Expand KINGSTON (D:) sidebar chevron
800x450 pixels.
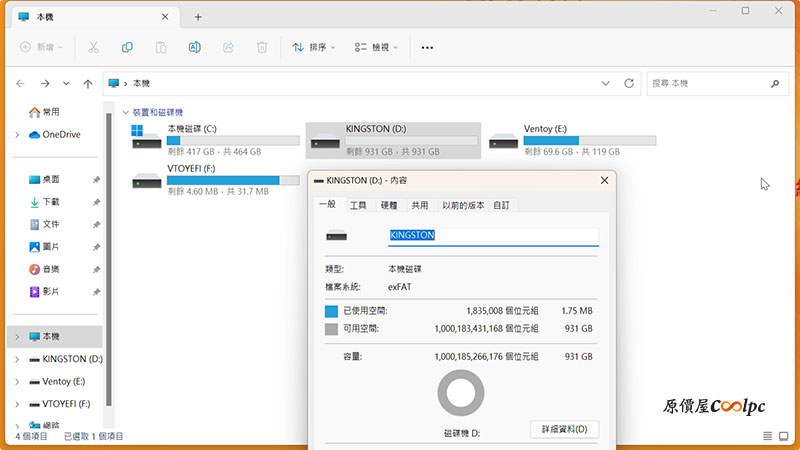point(17,359)
